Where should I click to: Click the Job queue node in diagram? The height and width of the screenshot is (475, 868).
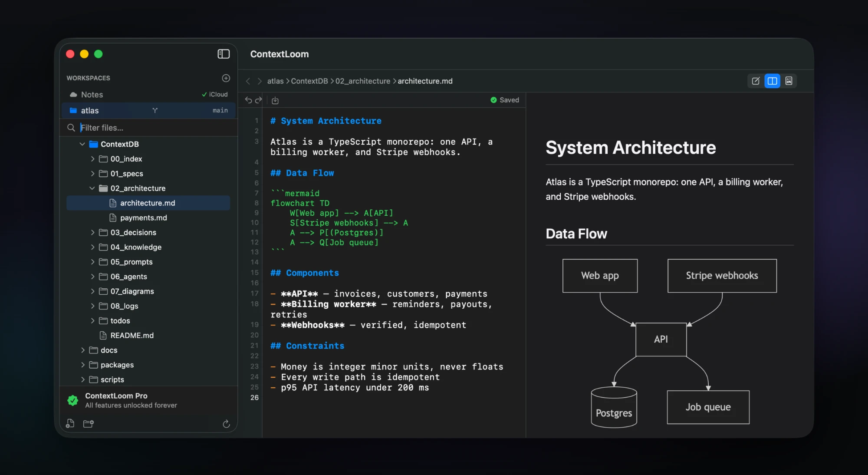point(708,407)
